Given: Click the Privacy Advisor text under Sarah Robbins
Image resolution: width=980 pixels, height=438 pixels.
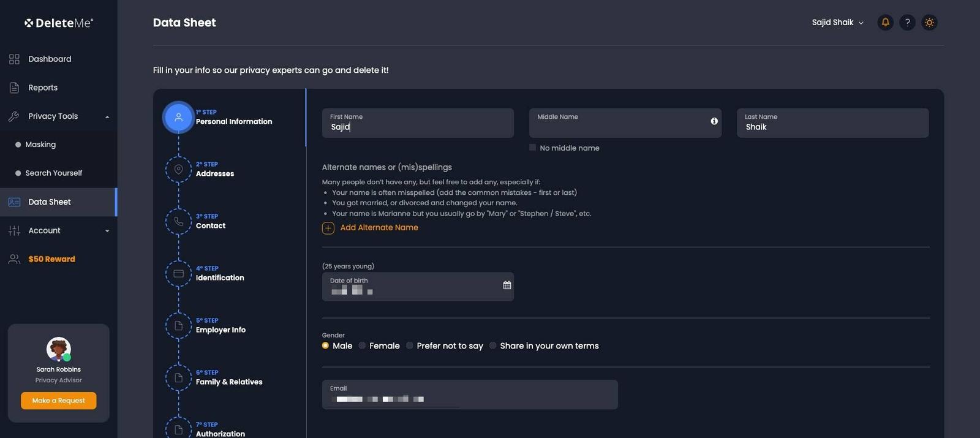Looking at the screenshot, I should [58, 380].
